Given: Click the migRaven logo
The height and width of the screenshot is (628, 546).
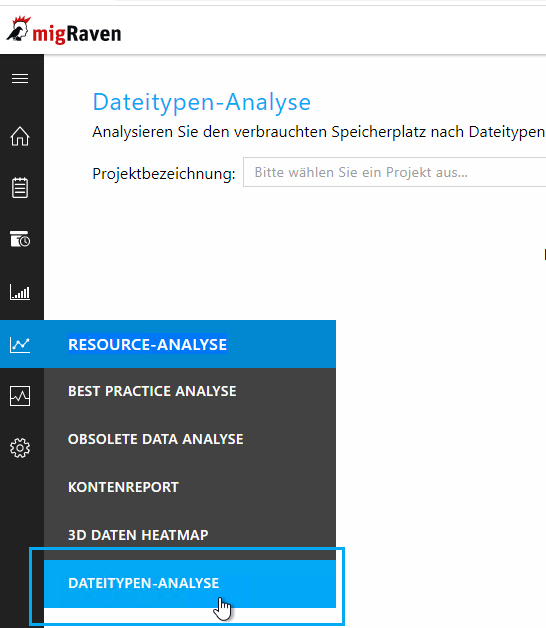Looking at the screenshot, I should pyautogui.click(x=64, y=31).
